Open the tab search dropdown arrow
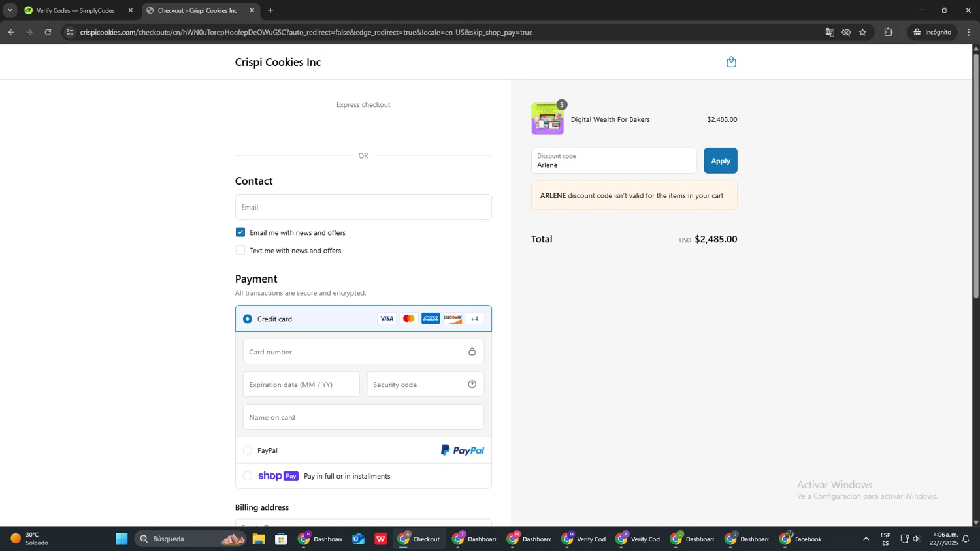 click(x=10, y=10)
